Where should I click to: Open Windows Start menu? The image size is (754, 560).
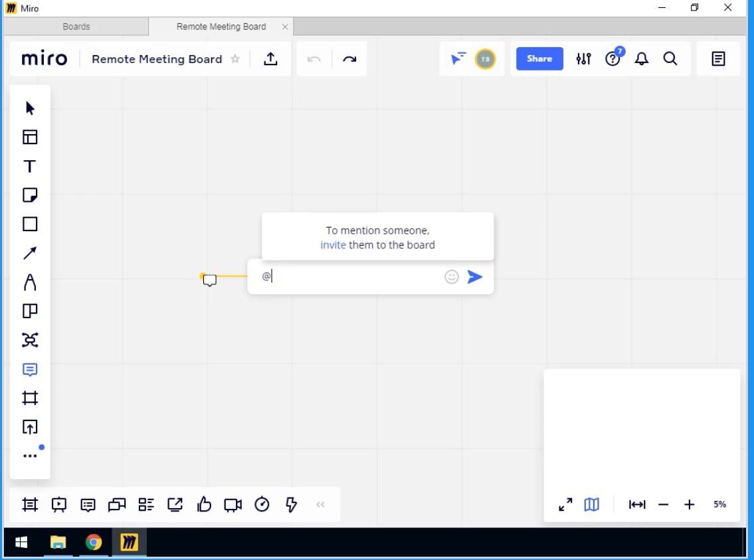[x=21, y=543]
